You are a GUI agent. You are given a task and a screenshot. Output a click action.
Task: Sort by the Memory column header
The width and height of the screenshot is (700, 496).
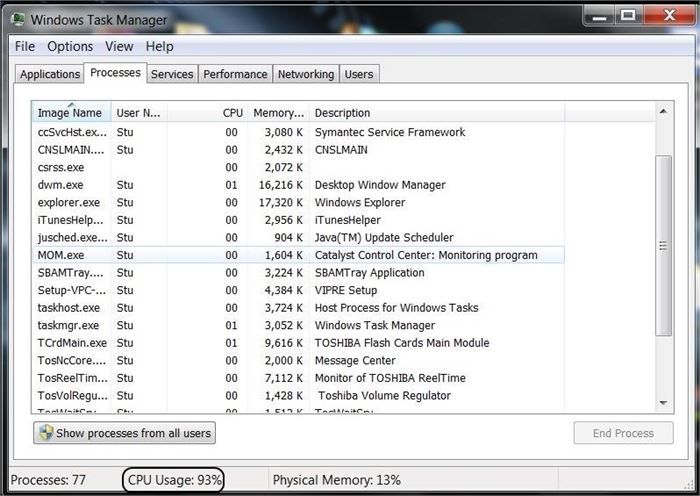[x=278, y=113]
